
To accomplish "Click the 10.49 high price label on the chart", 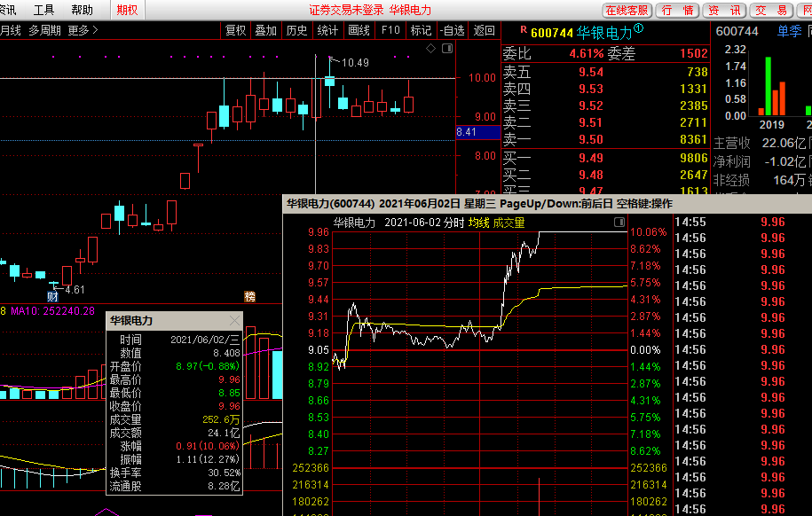I will pyautogui.click(x=355, y=63).
